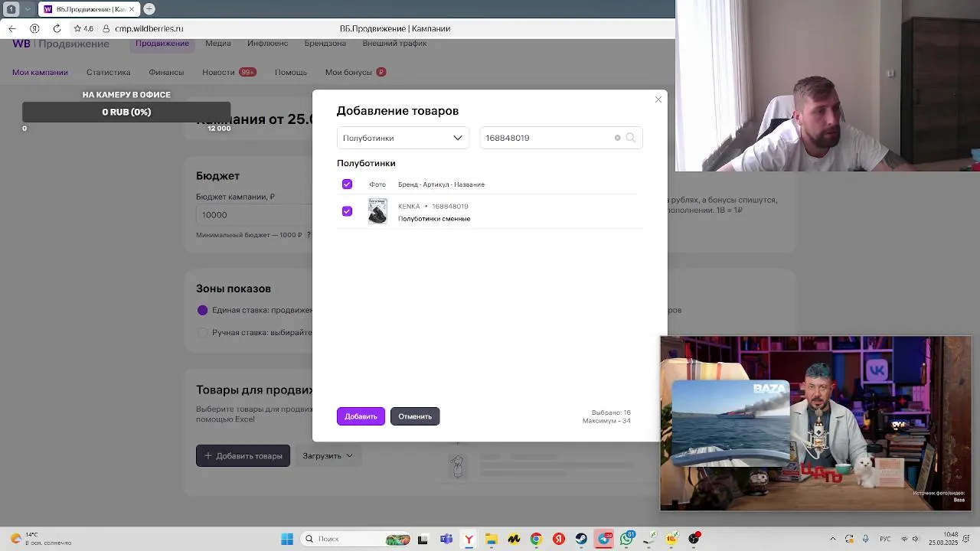Open WhatsApp from the taskbar
980x551 pixels.
tap(627, 539)
